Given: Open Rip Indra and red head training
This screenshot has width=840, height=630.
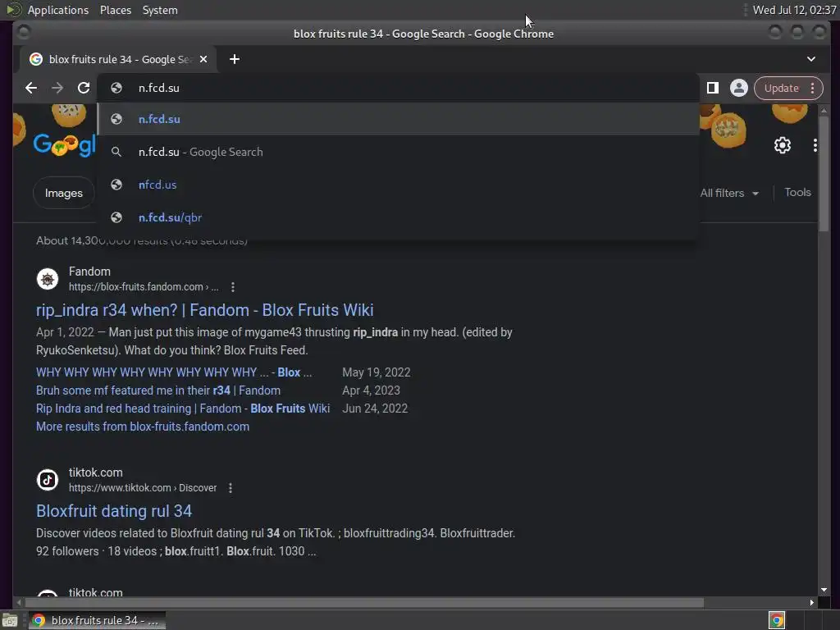Looking at the screenshot, I should click(183, 409).
